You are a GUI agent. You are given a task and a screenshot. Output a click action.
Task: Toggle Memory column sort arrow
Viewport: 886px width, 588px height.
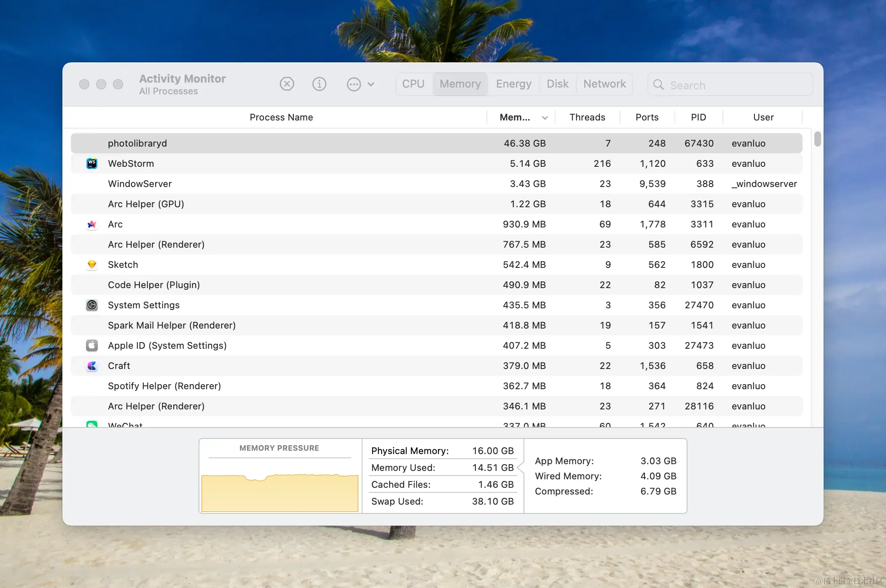pyautogui.click(x=545, y=118)
